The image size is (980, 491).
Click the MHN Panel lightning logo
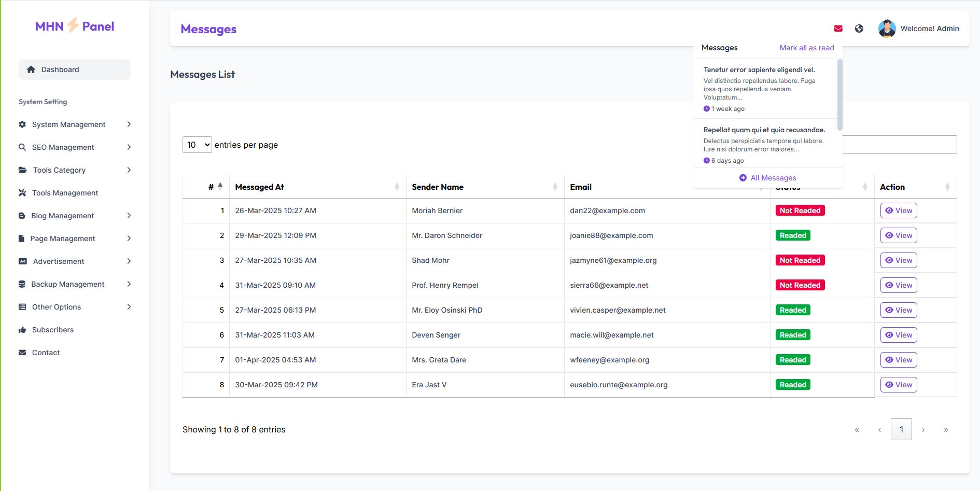coord(73,25)
